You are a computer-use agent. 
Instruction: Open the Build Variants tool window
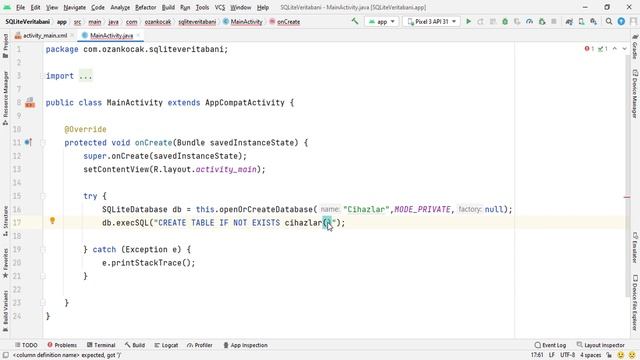coord(5,310)
